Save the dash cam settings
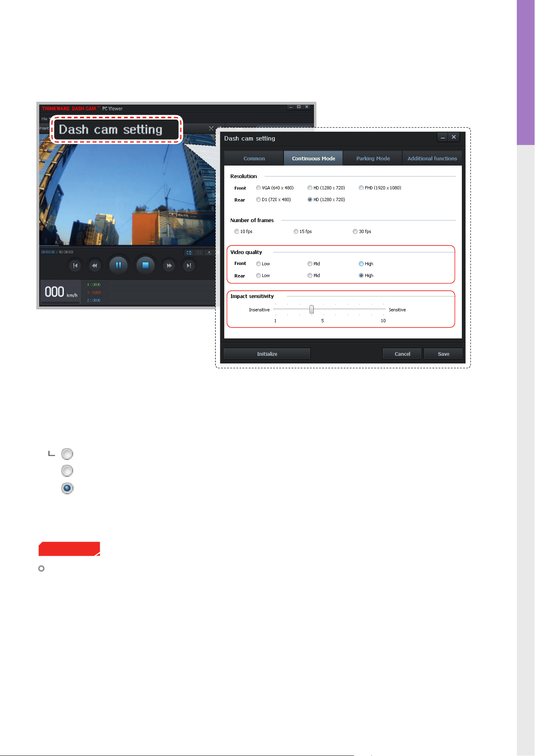This screenshot has height=756, width=535. 443,354
